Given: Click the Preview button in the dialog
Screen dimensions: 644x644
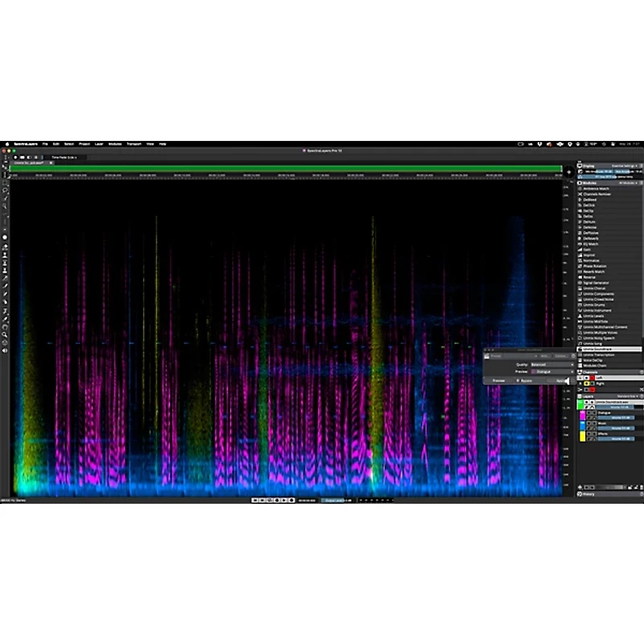Looking at the screenshot, I should coord(498,380).
